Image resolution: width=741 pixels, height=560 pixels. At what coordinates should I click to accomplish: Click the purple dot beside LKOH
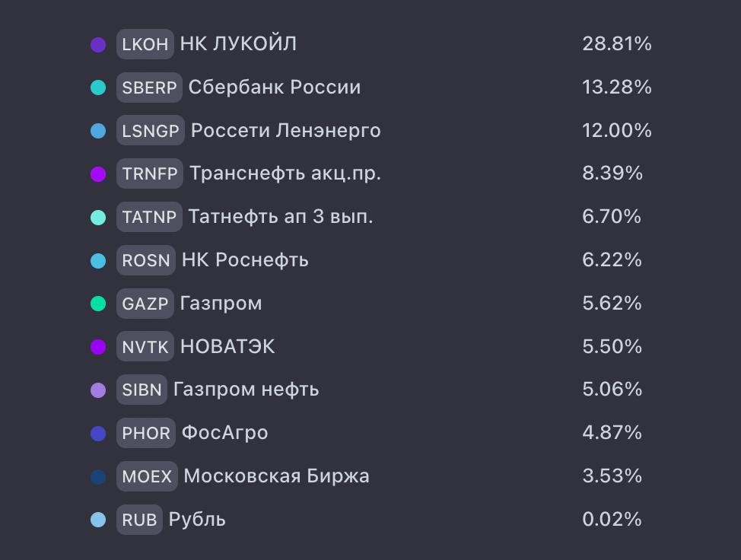[98, 44]
